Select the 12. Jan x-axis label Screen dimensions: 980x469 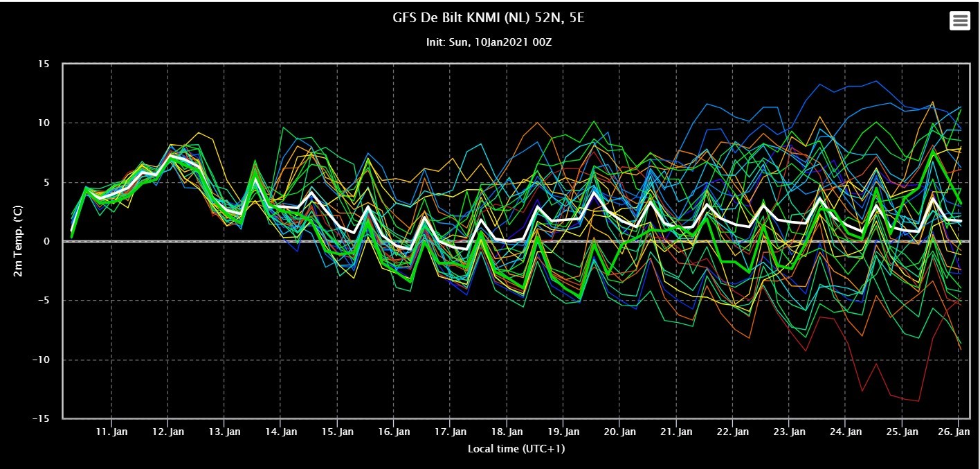tap(168, 432)
